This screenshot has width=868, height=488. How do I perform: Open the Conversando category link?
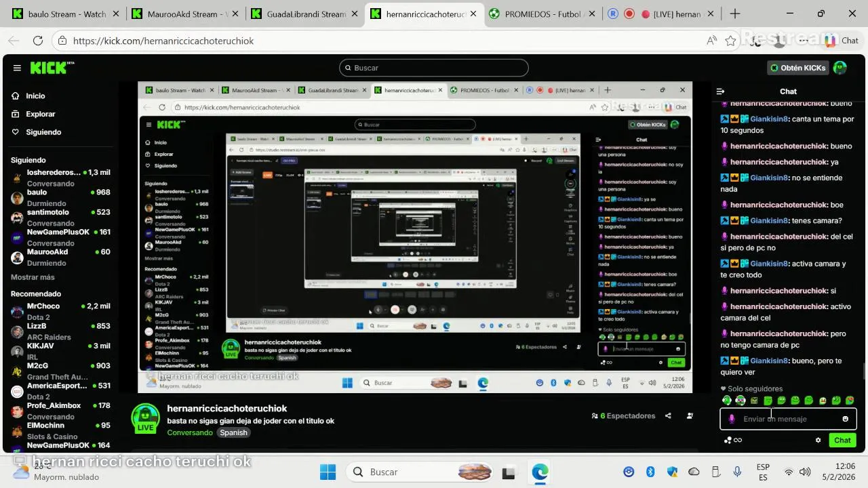click(x=190, y=432)
